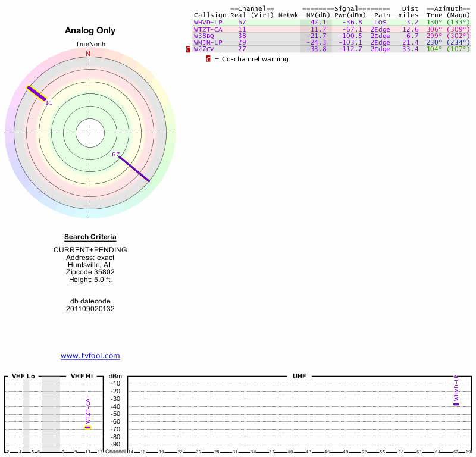
Task: Click real channel 38 in W38BQ row
Action: [x=242, y=36]
